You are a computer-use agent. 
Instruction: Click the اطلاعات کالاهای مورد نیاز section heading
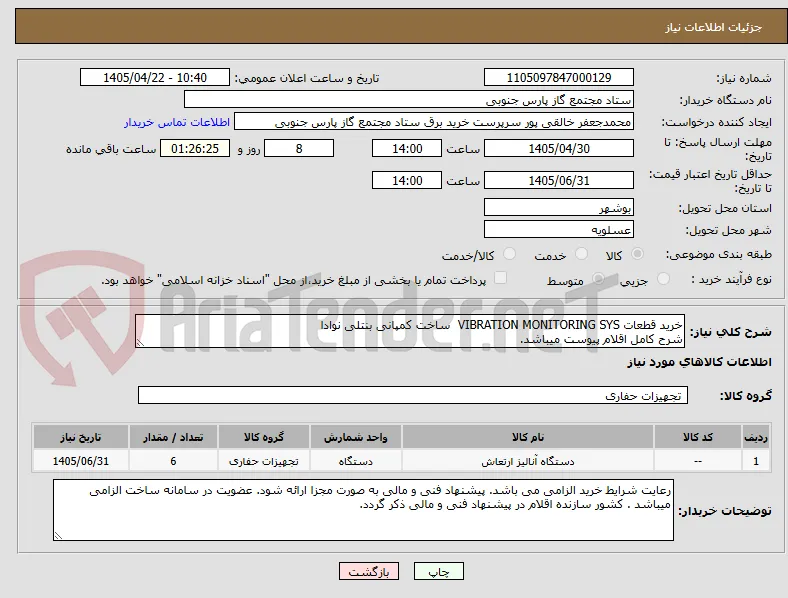click(699, 362)
